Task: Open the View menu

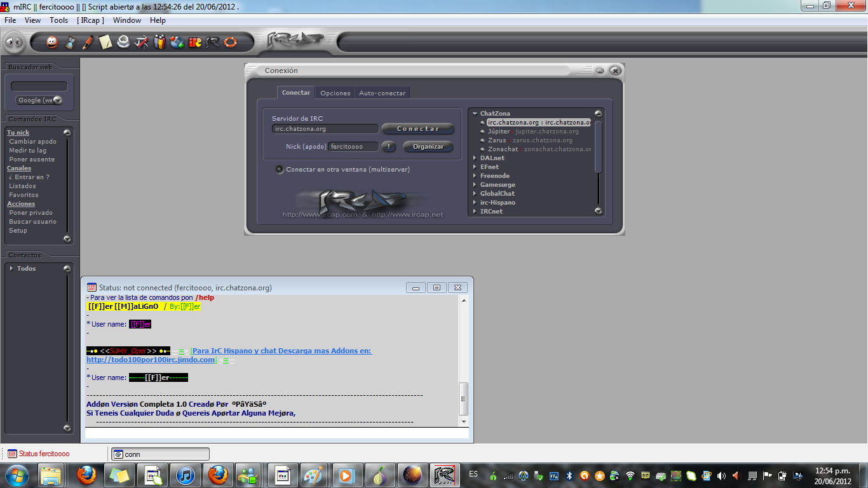Action: (32, 20)
